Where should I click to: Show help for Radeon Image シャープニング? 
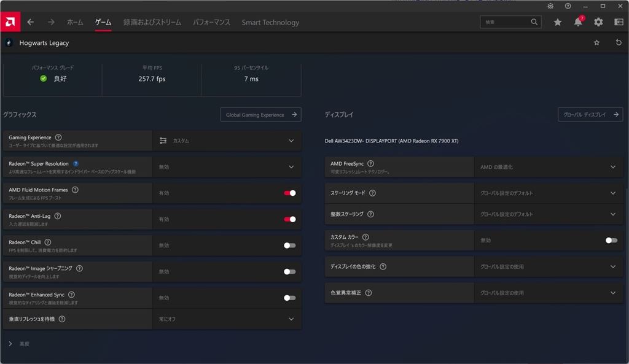[x=79, y=268]
